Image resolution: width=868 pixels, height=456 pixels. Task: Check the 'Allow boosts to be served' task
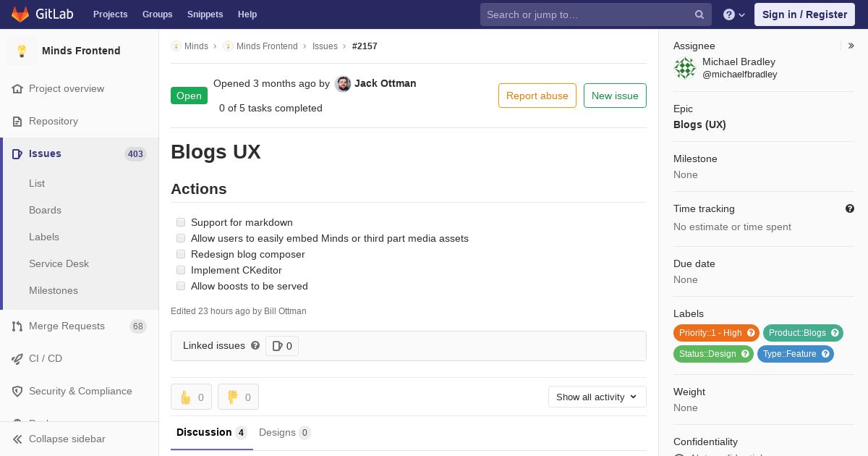[181, 286]
